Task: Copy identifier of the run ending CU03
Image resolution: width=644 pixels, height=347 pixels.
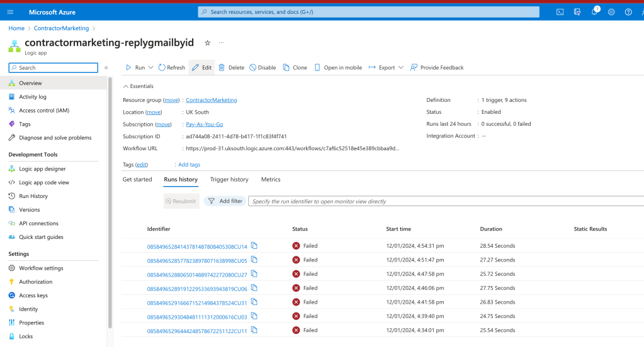Action: click(254, 316)
